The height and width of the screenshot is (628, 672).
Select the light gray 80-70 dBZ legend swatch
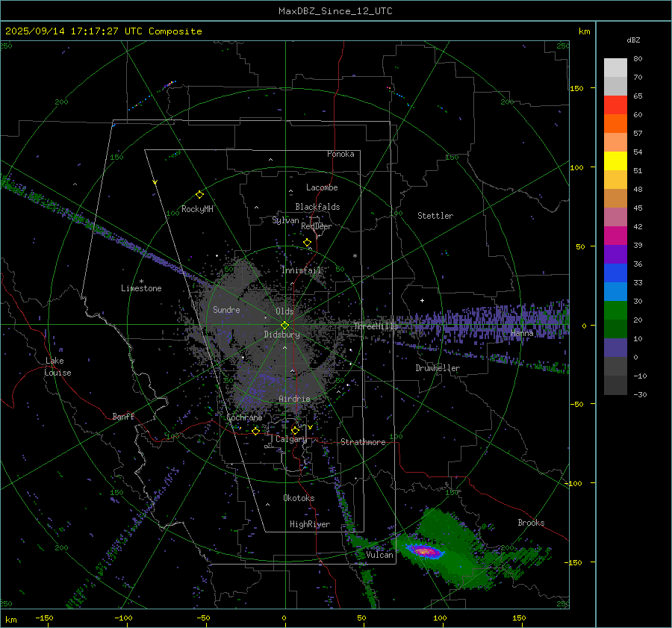(615, 68)
